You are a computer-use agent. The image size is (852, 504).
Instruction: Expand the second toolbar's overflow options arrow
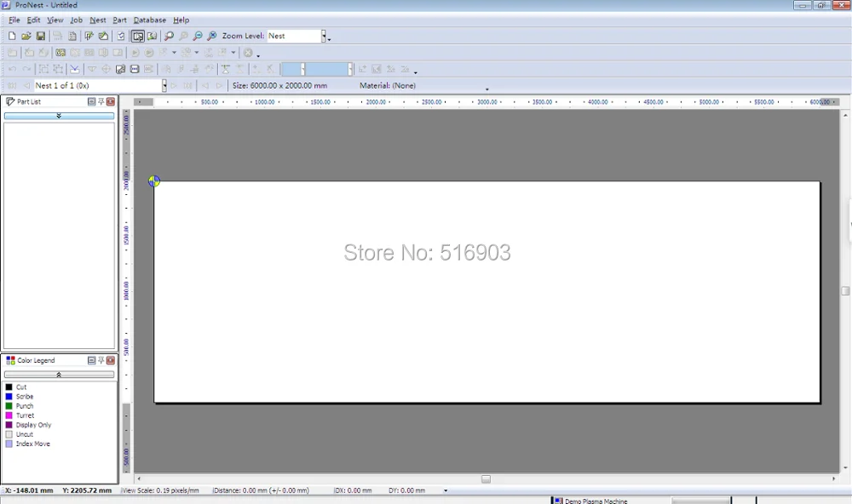(258, 55)
